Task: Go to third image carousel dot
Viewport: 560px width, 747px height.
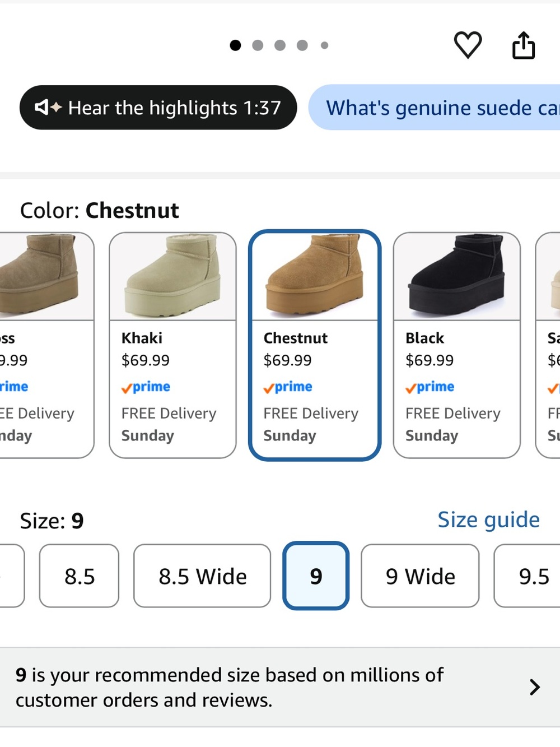Action: (x=280, y=45)
